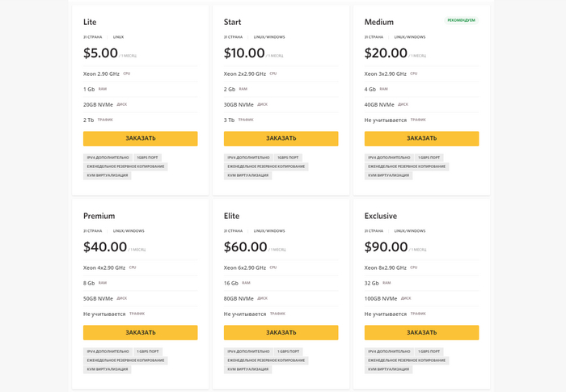
Task: Click the $90.00 monthly price
Action: tap(386, 247)
